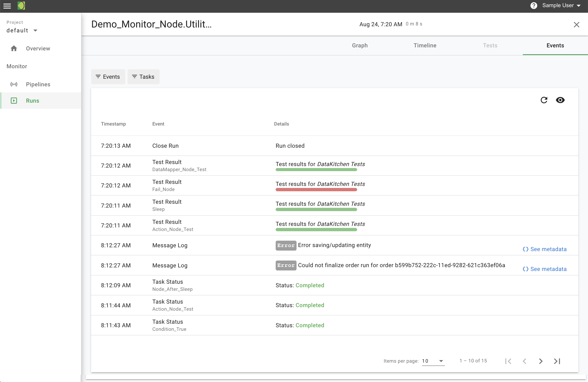This screenshot has height=382, width=588.
Task: Click the DataKitchen logo icon
Action: pos(21,6)
